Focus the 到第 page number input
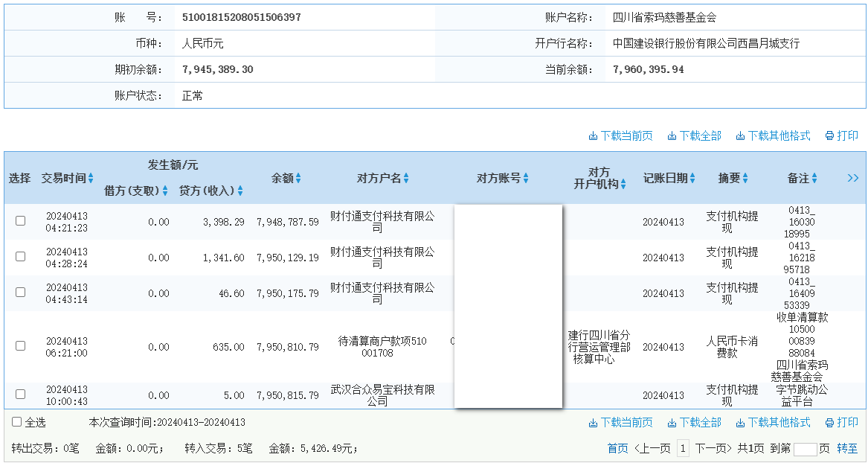 click(x=805, y=449)
